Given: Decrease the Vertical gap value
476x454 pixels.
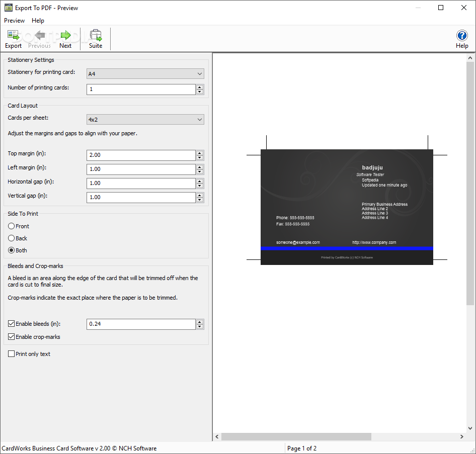Looking at the screenshot, I should click(199, 200).
